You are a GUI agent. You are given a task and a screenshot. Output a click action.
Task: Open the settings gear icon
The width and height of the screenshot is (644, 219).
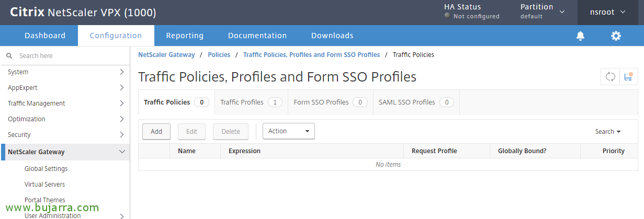[x=616, y=36]
